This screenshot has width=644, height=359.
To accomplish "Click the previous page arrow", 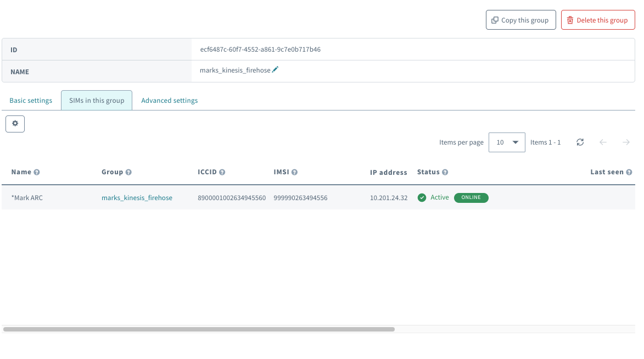I will (603, 142).
